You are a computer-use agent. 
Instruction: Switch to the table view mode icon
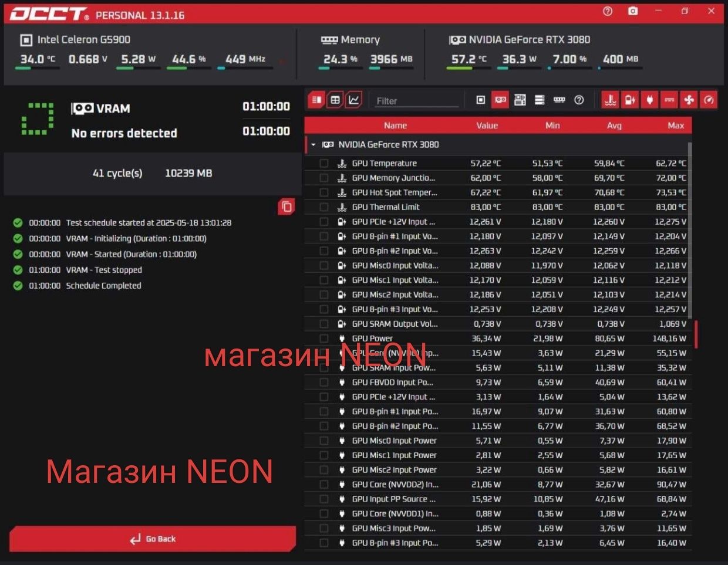point(335,100)
